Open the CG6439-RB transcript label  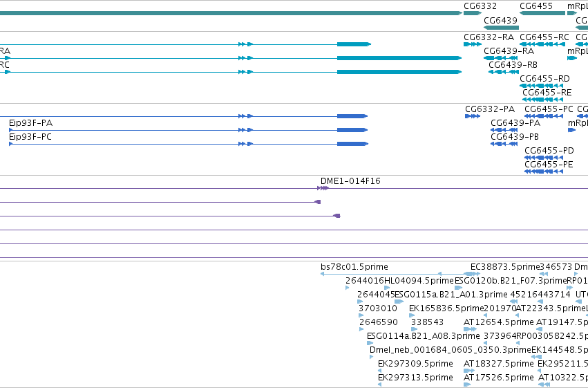click(513, 65)
